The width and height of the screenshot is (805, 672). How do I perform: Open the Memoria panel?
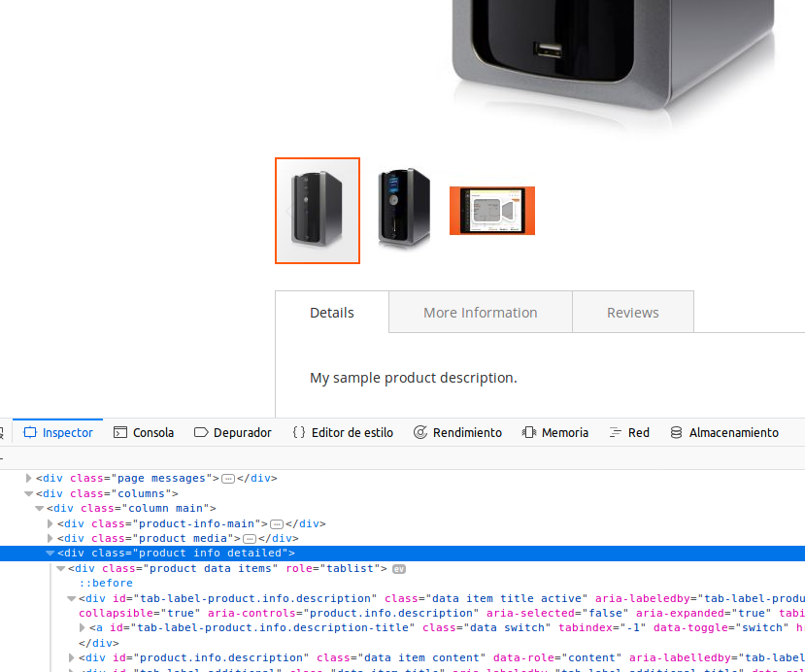[x=555, y=432]
